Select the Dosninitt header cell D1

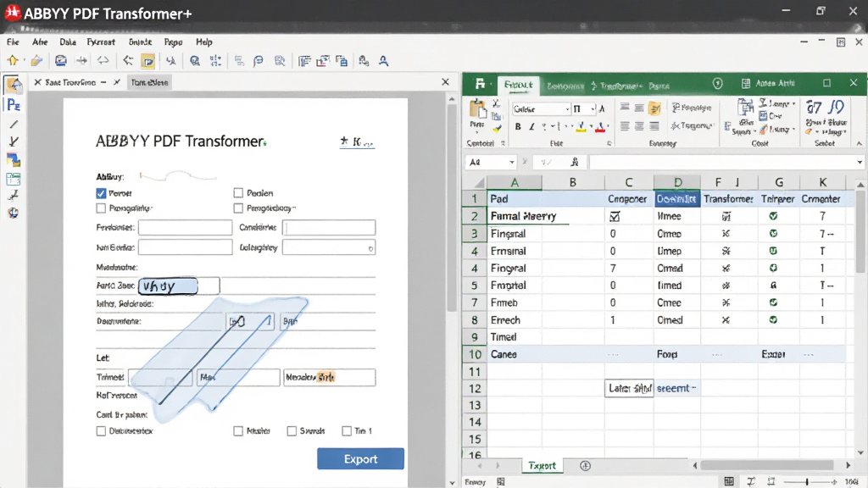coord(677,198)
